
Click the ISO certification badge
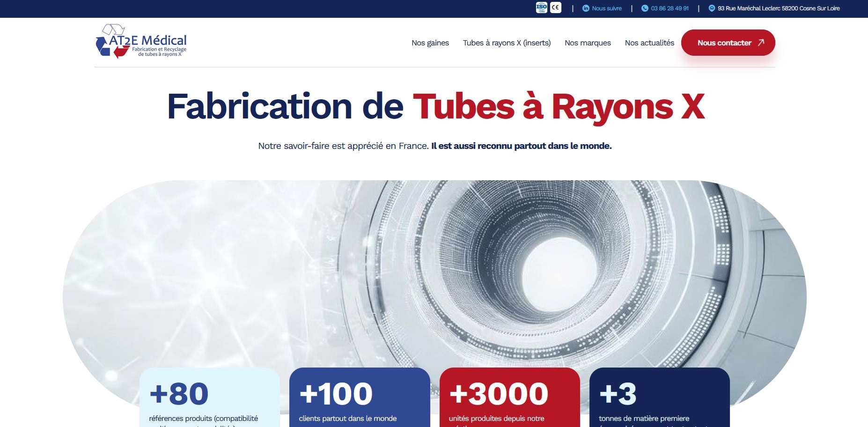(x=541, y=7)
